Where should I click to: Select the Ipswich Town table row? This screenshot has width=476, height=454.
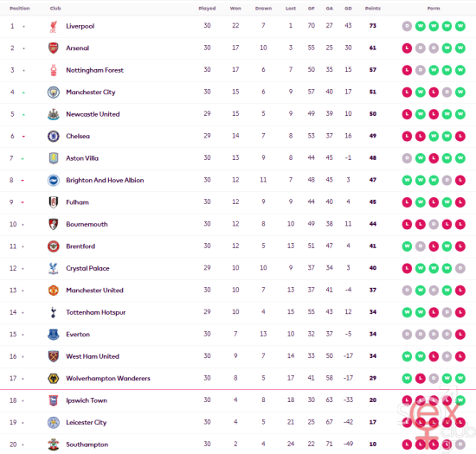(x=238, y=400)
